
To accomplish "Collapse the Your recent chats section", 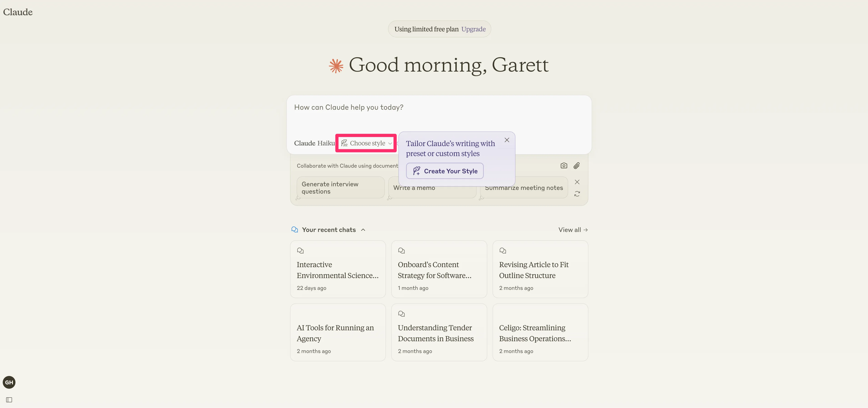I will coord(363,230).
